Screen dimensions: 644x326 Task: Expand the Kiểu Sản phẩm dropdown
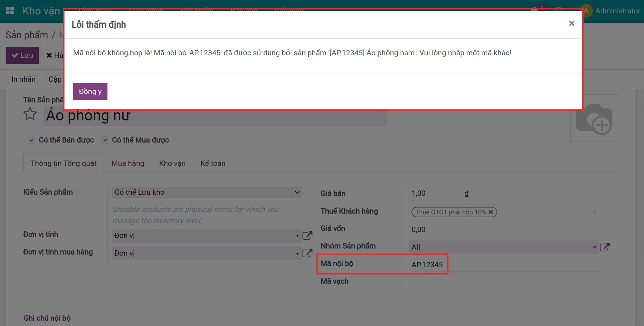tap(297, 192)
